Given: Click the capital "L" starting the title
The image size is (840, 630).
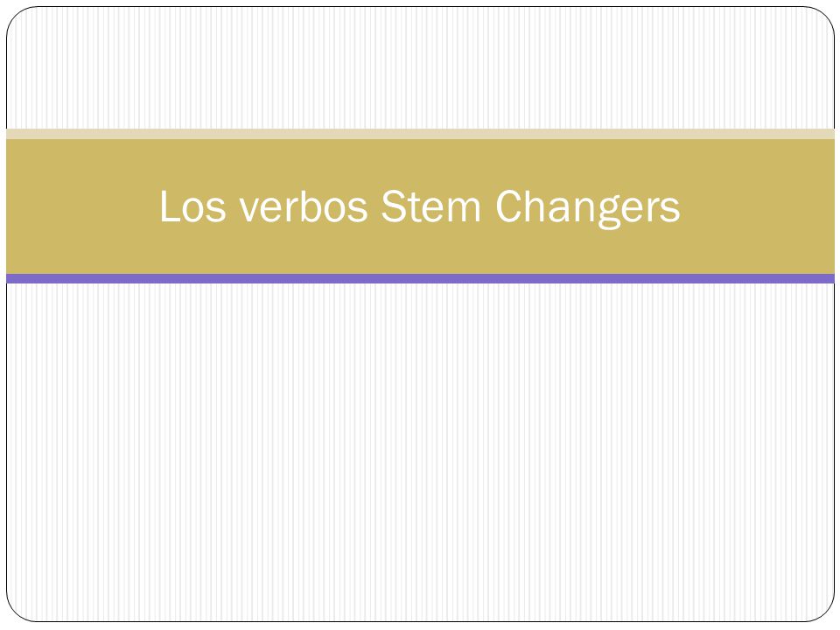Looking at the screenshot, I should tap(169, 206).
